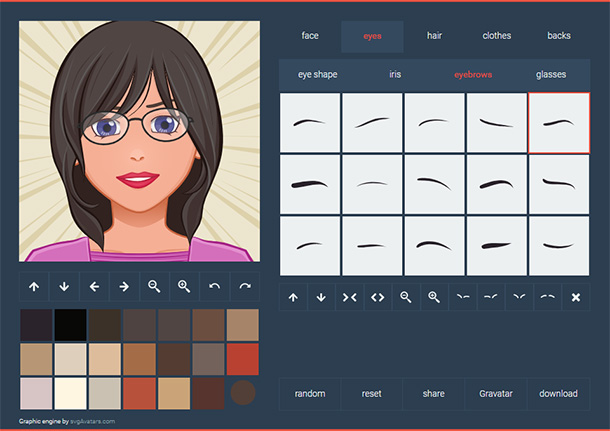Spread eyebrows apart icon

coord(377,298)
